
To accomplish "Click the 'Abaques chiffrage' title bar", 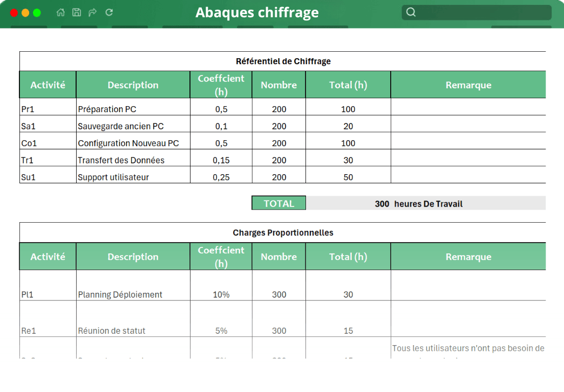I will [x=257, y=12].
